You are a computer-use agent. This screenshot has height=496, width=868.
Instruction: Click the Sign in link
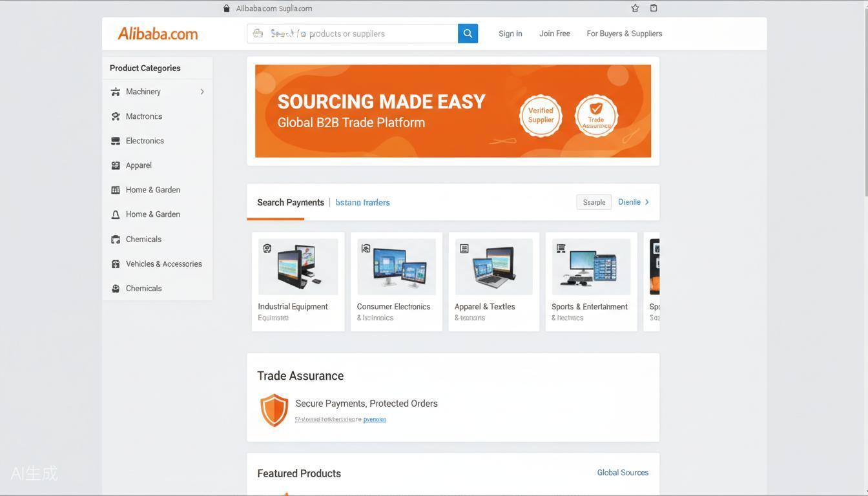click(x=510, y=34)
